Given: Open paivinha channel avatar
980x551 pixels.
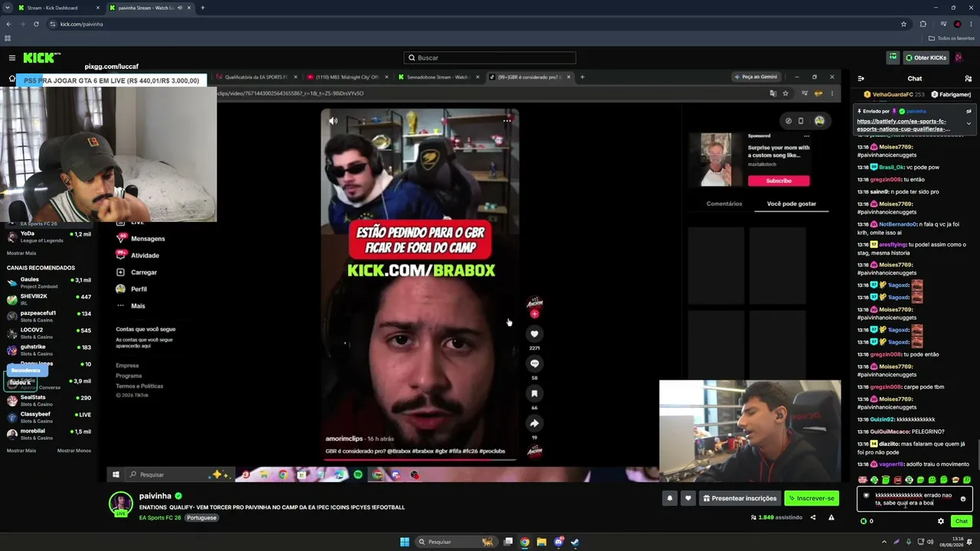Looking at the screenshot, I should point(120,504).
